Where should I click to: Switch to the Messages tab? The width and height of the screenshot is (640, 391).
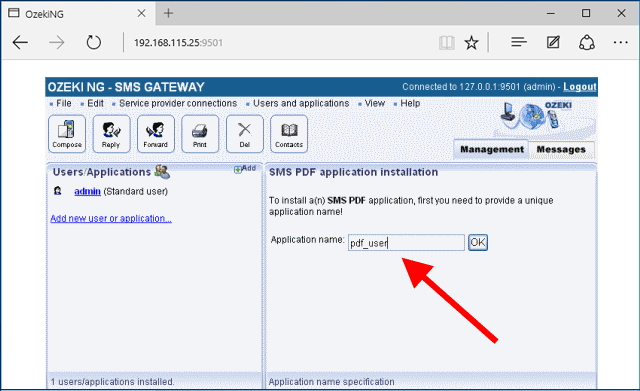(x=561, y=149)
